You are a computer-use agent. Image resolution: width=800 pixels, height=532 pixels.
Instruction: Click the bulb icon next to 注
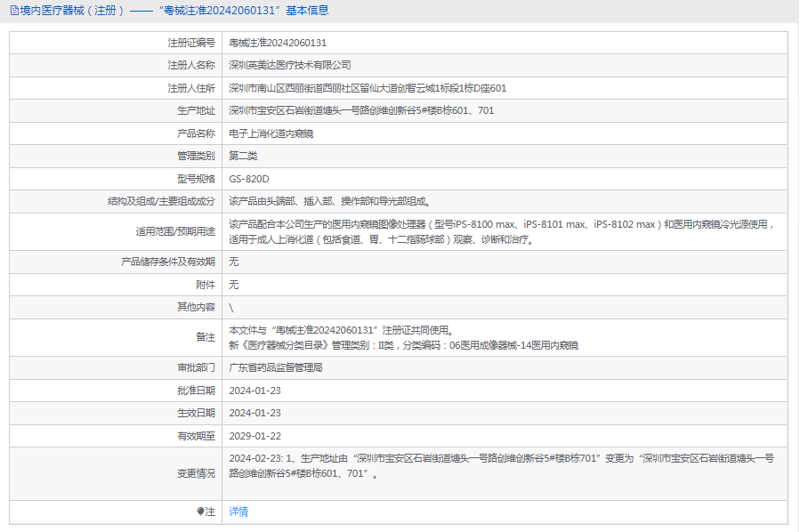click(x=200, y=512)
